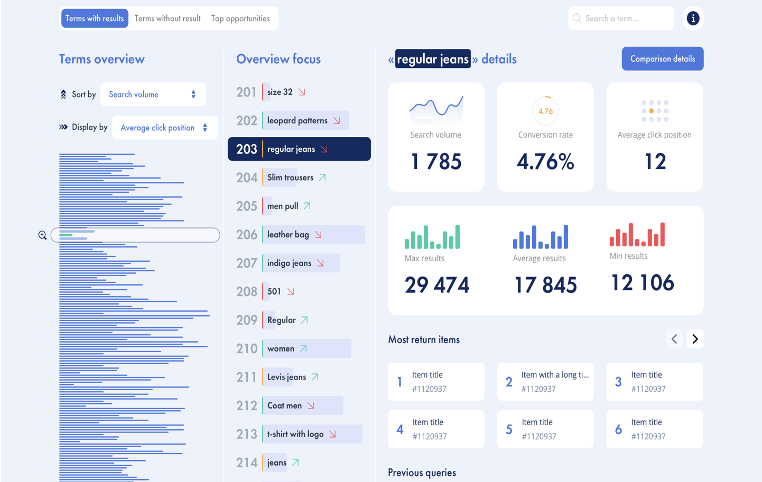The width and height of the screenshot is (762, 482).
Task: Open the Sort by Search volume dropdown
Action: tap(153, 94)
